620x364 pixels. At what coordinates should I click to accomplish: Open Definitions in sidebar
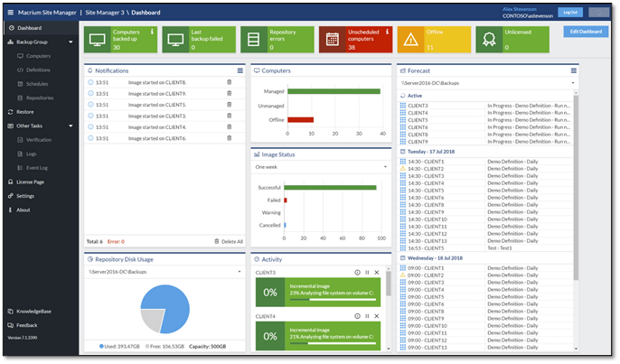tap(38, 70)
